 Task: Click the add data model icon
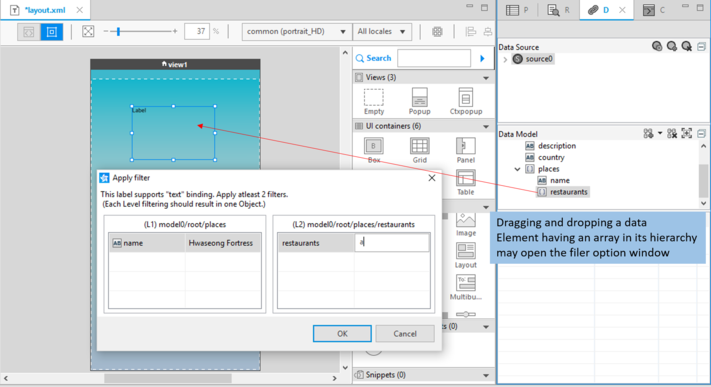[648, 133]
